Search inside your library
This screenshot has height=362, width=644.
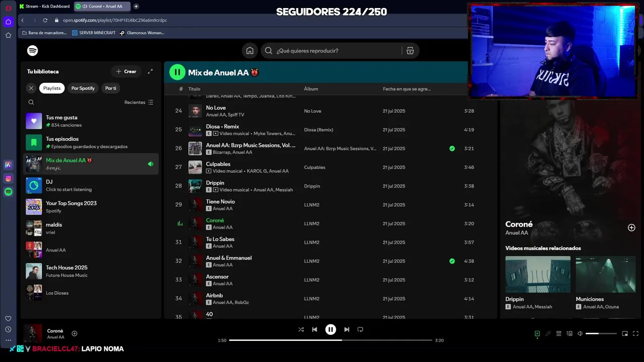coord(31,102)
